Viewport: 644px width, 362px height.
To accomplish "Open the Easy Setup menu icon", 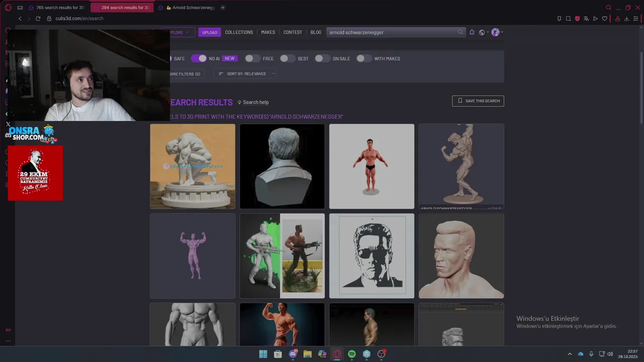I will click(635, 19).
